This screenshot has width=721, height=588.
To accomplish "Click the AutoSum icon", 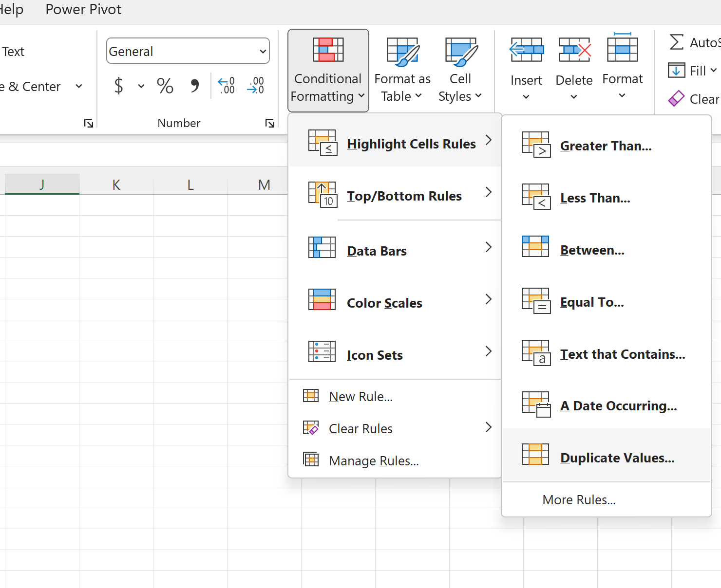I will pos(677,42).
